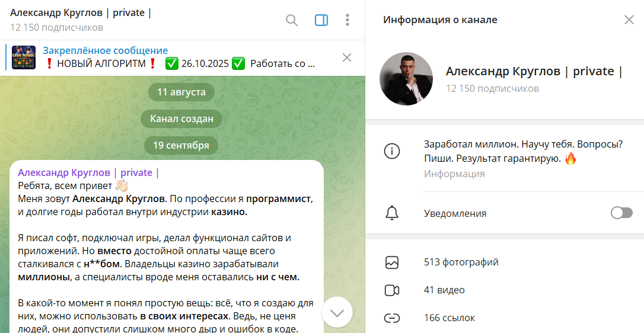Image resolution: width=644 pixels, height=333 pixels.
Task: Toggle the Уведомления notifications switch
Action: click(621, 213)
